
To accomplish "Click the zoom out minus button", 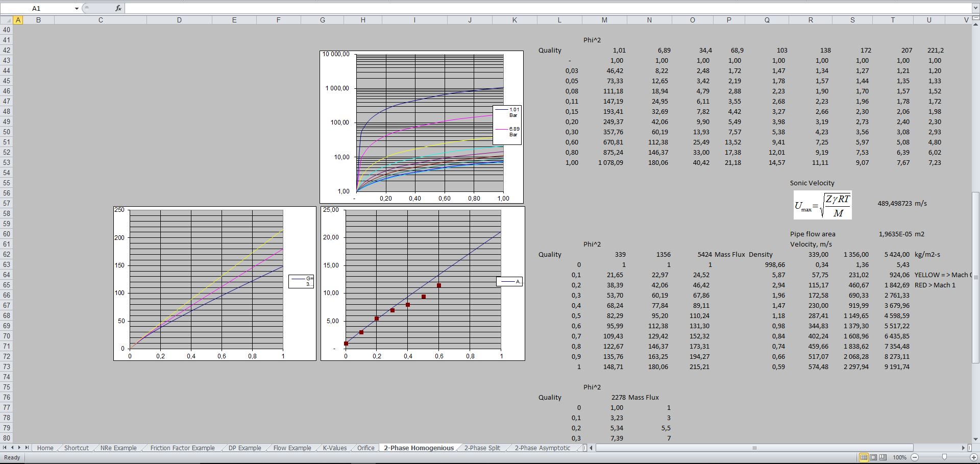I will coord(915,457).
